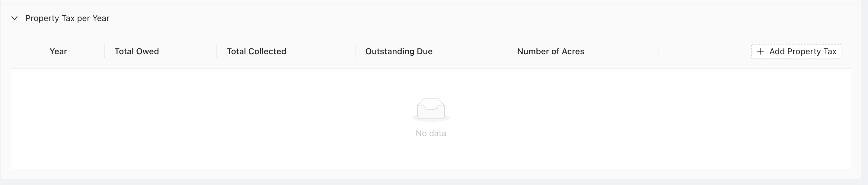Click the plus icon beside Add Property Tax

click(760, 51)
